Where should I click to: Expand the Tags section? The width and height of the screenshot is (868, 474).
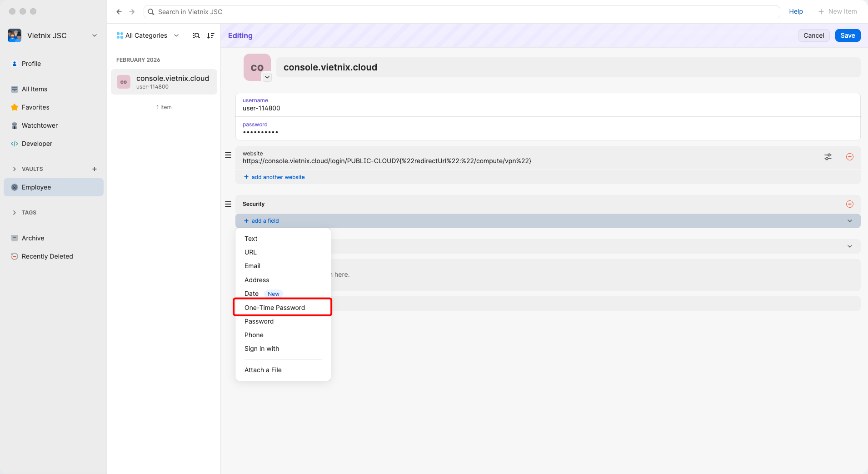tap(29, 212)
